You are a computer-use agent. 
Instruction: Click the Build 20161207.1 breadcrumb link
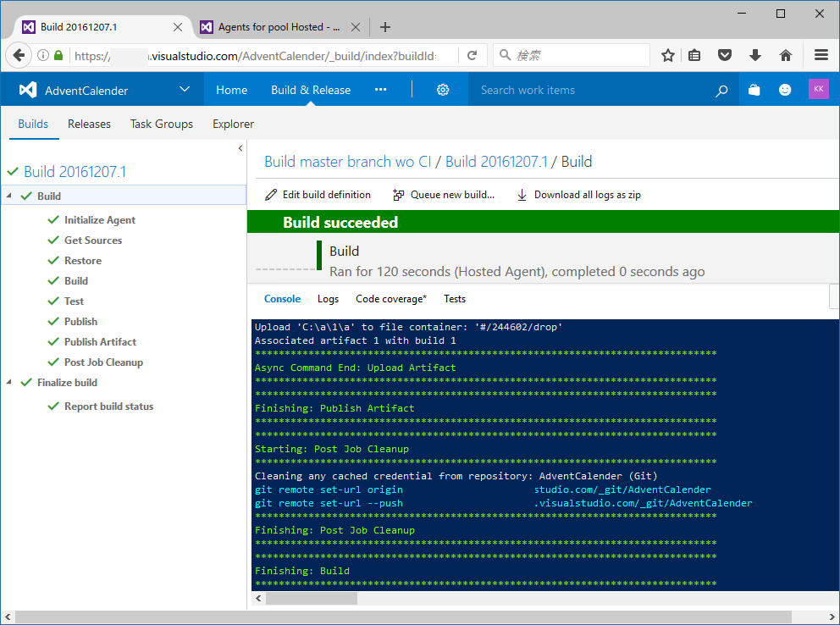[496, 162]
